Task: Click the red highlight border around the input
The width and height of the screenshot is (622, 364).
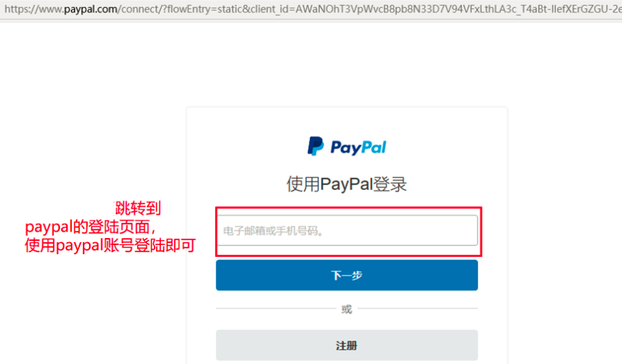Action: click(349, 208)
